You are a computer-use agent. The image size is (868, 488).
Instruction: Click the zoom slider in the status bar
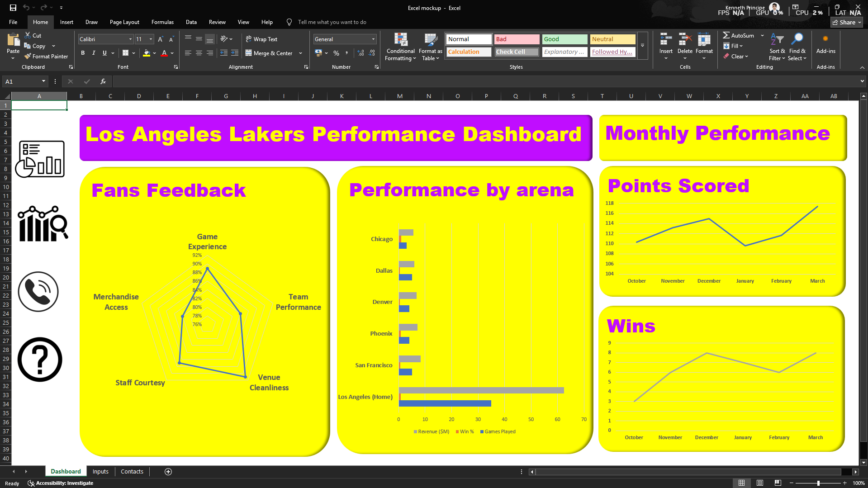click(x=818, y=483)
